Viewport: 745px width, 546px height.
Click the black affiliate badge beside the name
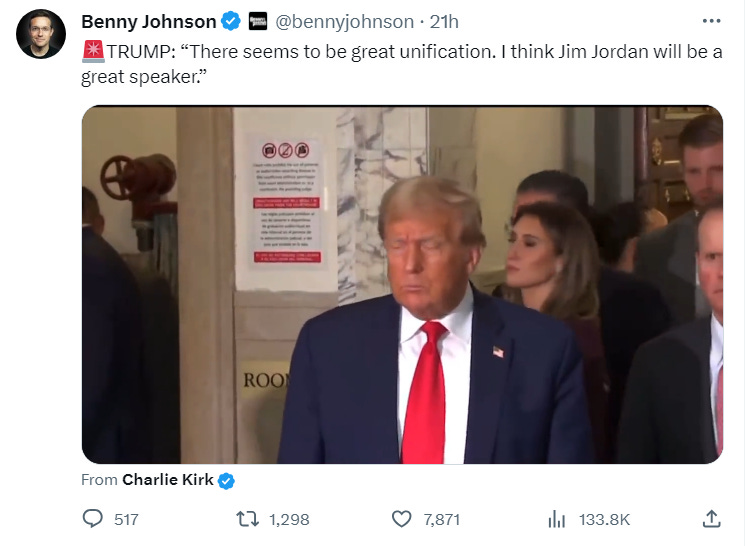(258, 21)
